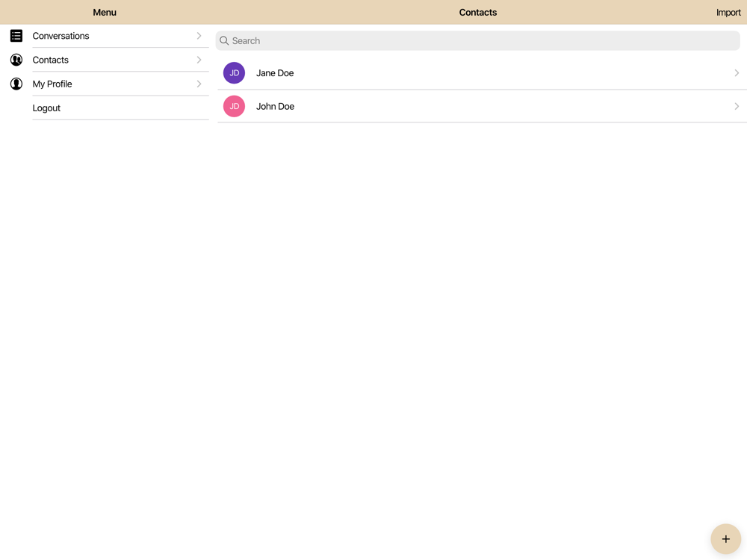Expand the My Profile chevron arrow
The image size is (747, 560).
199,84
